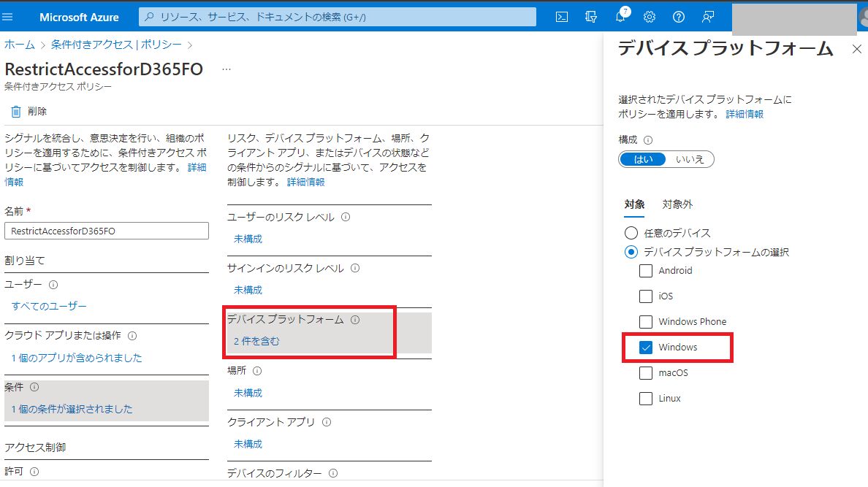Go to 条件付きアクセス | ポリシー breadcrumb
Image resolution: width=868 pixels, height=487 pixels.
click(116, 45)
